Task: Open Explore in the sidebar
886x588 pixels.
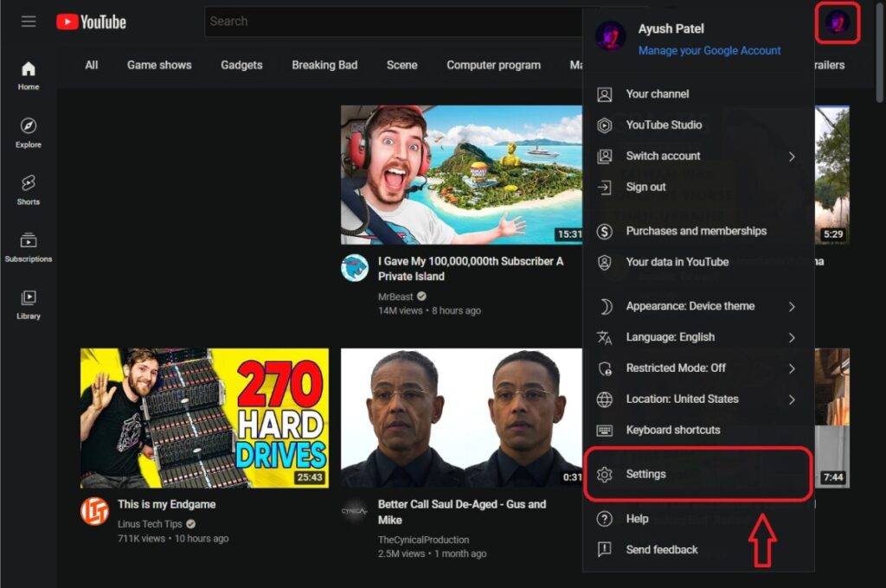Action: coord(28,134)
